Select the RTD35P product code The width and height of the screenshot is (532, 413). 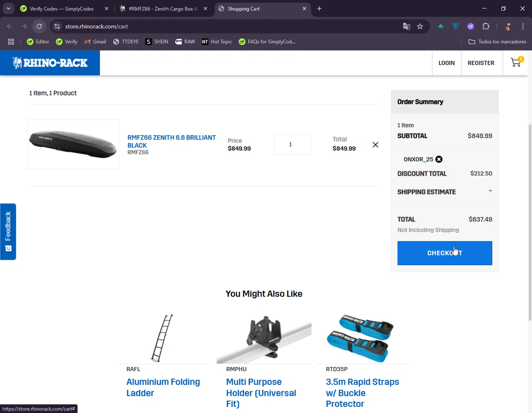pos(337,369)
